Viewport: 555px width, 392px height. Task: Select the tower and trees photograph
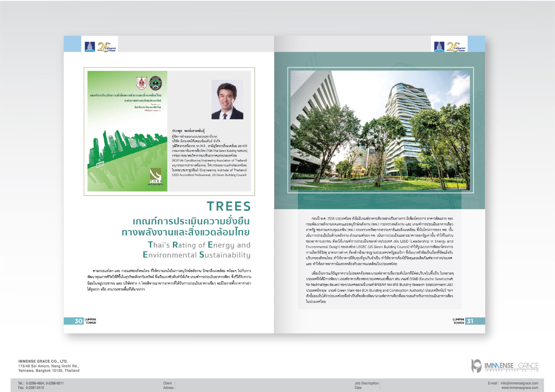(x=380, y=130)
